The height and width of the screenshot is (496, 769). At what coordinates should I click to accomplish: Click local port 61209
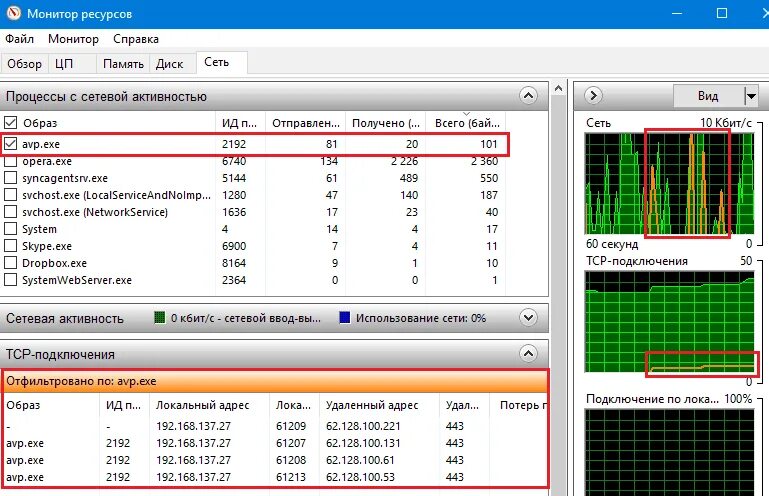click(x=291, y=426)
